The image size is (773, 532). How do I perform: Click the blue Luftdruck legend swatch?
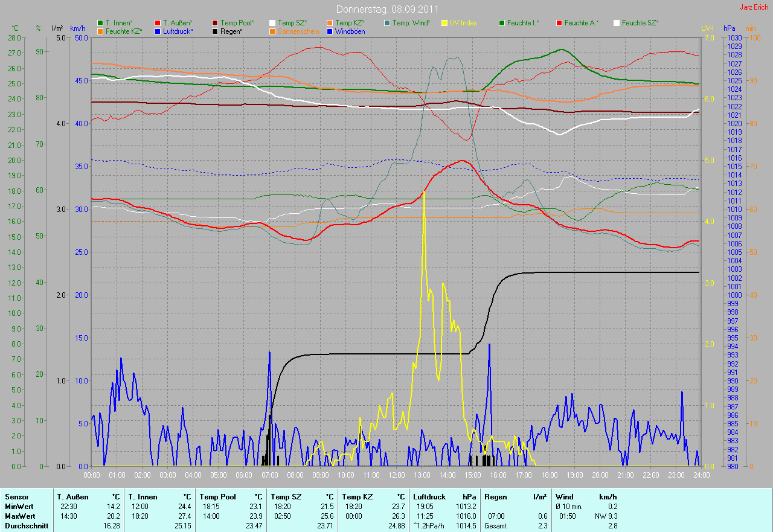(158, 31)
